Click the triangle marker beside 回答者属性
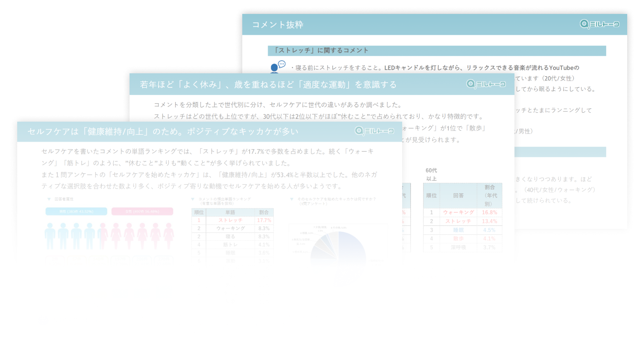The width and height of the screenshot is (644, 342). tap(49, 199)
